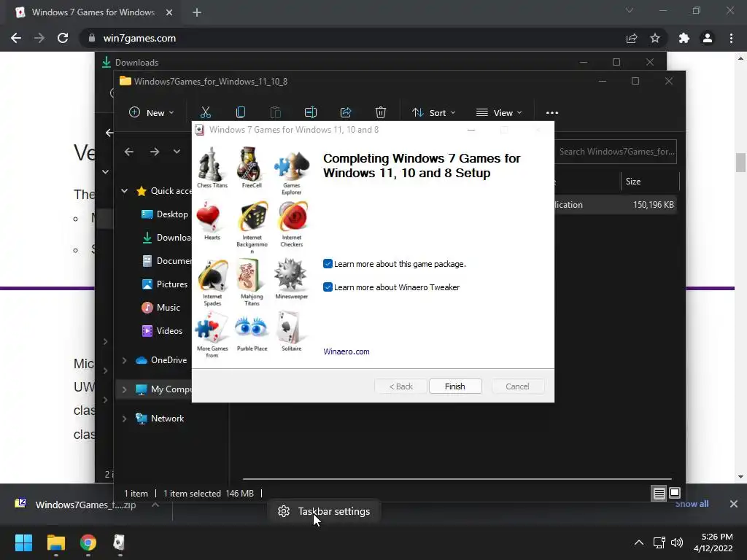Click the Minesweeper icon
The width and height of the screenshot is (747, 560).
coord(290,275)
